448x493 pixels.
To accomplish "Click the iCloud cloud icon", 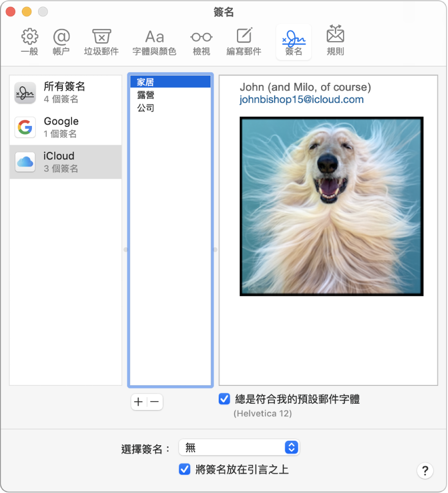I will 25,162.
